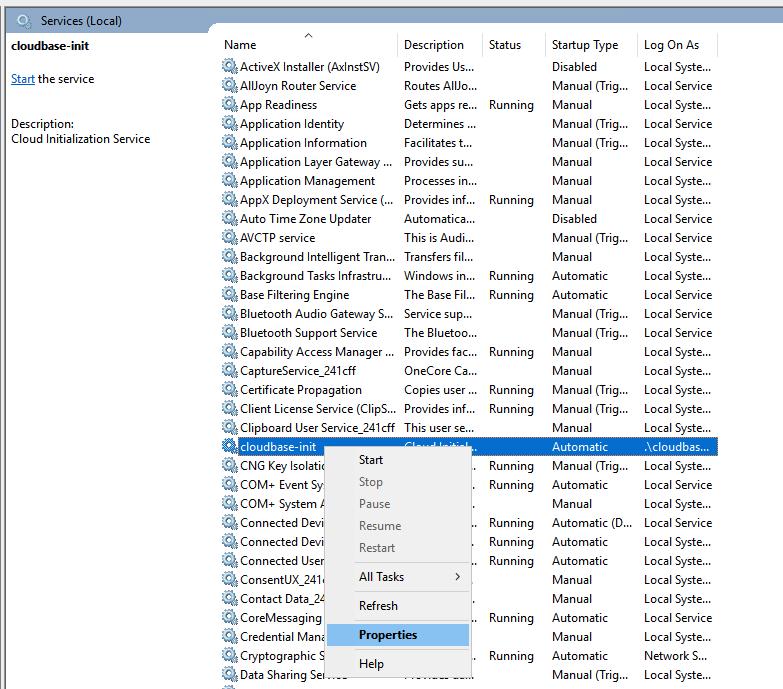Choose Restart in the context menu

[398, 548]
